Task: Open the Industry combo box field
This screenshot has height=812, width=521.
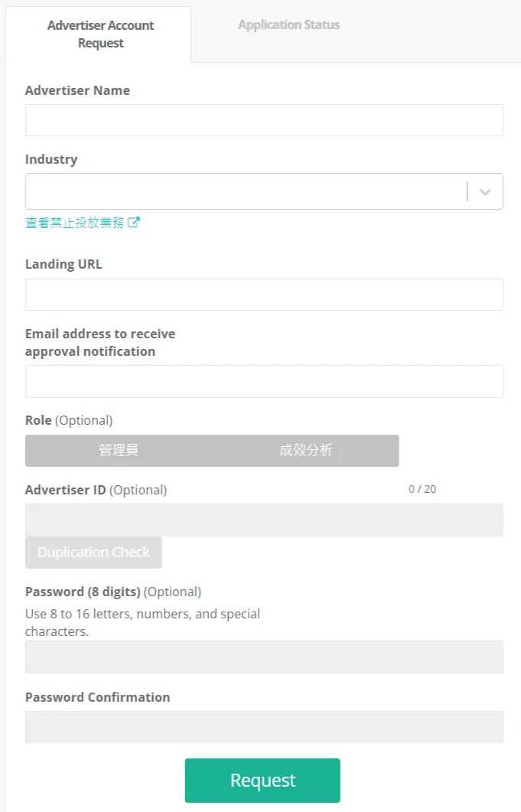Action: coord(245,191)
